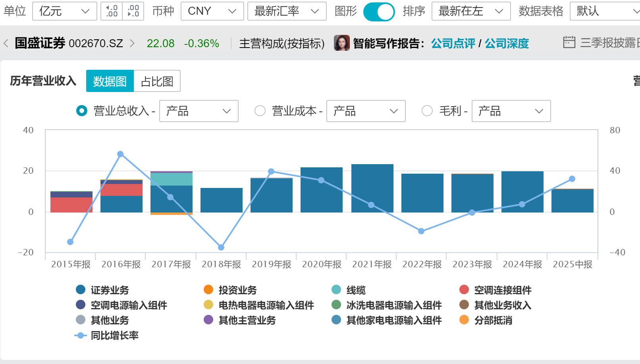Turn off the 图形 toggle switch

click(379, 11)
